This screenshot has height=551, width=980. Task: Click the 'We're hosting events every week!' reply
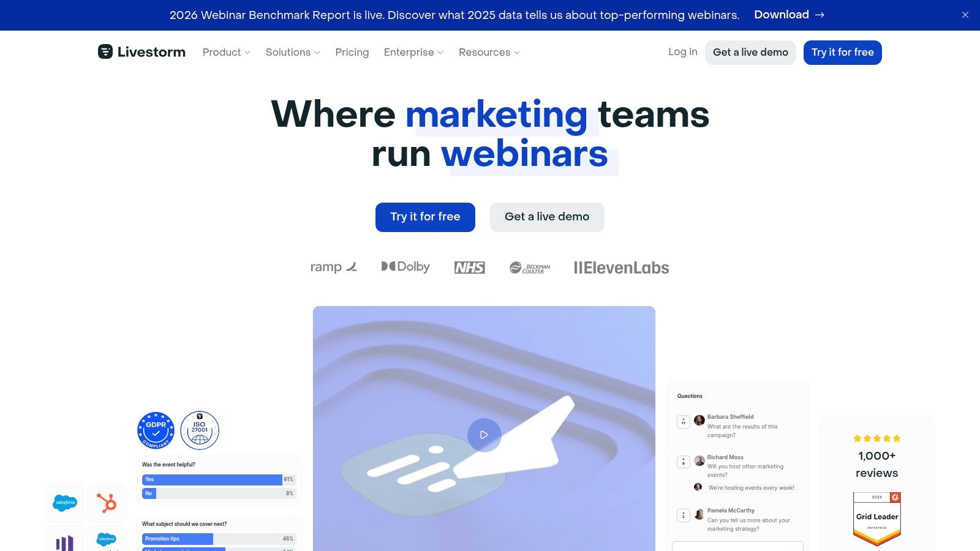[751, 488]
